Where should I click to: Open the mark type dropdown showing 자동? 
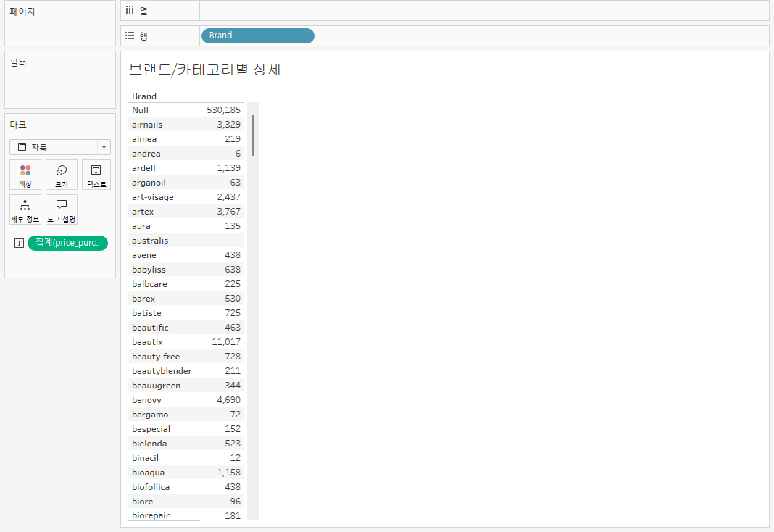point(59,147)
